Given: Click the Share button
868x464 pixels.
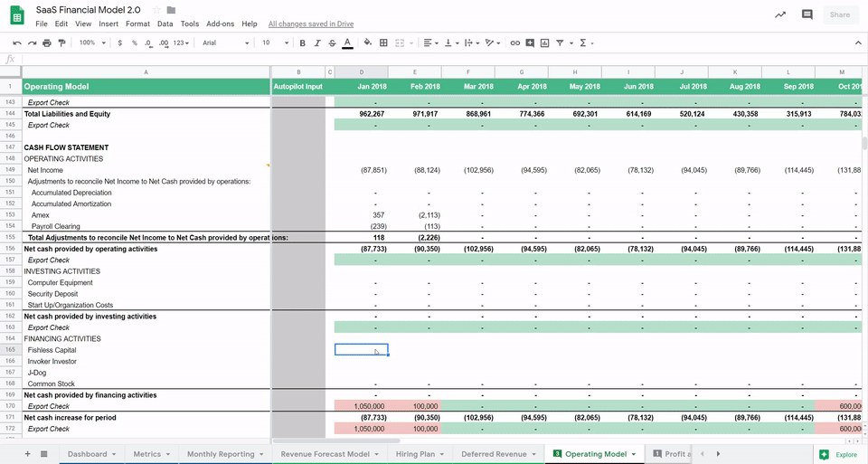Looking at the screenshot, I should [x=839, y=14].
